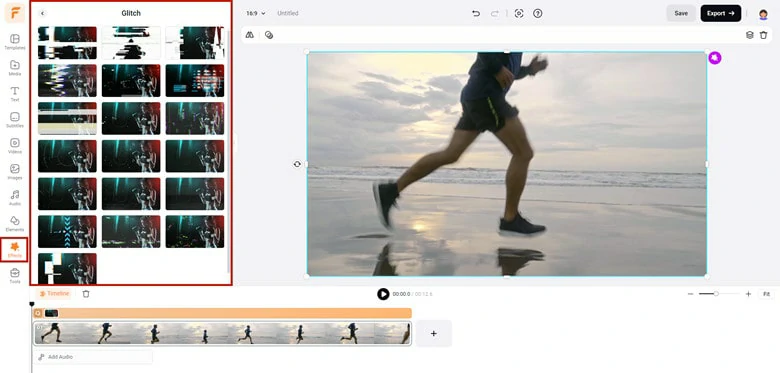Open the Audio panel in the sidebar

(15, 197)
